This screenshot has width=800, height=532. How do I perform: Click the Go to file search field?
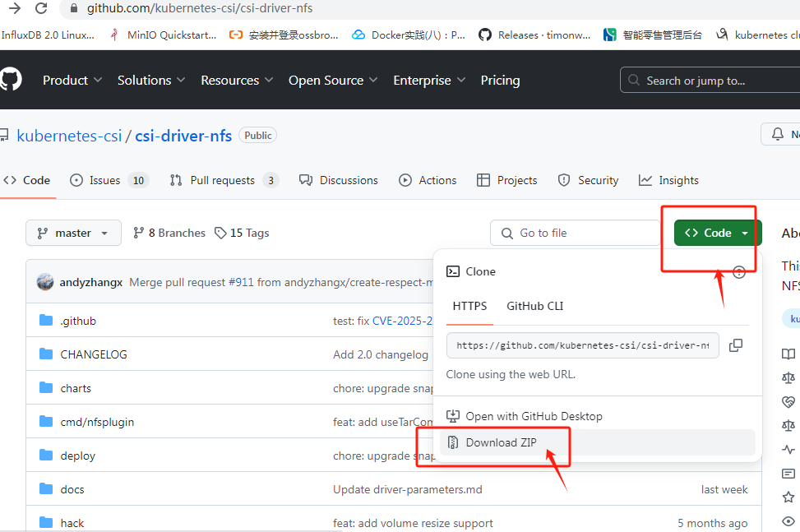point(575,233)
